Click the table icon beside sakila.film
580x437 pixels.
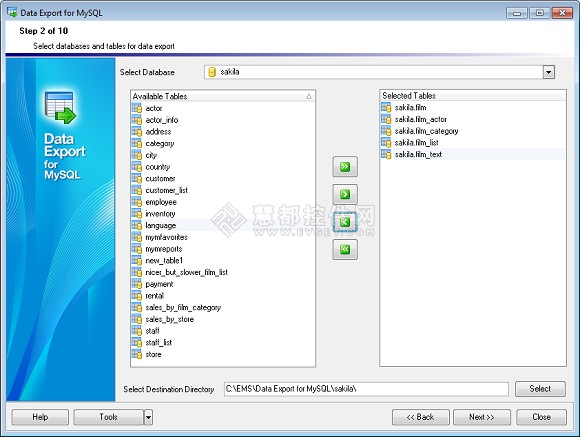[x=386, y=107]
